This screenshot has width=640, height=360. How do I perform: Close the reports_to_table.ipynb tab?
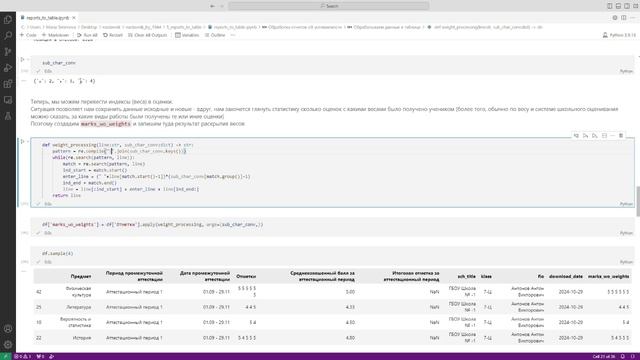pos(74,18)
